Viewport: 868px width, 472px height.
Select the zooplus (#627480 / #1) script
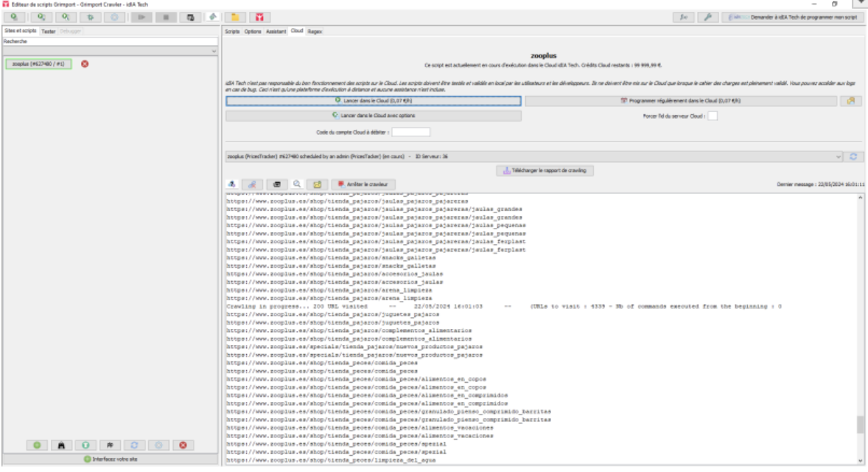pos(39,63)
